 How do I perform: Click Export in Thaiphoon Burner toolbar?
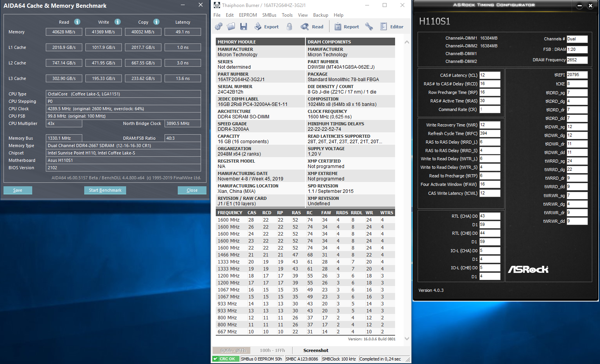tap(267, 27)
